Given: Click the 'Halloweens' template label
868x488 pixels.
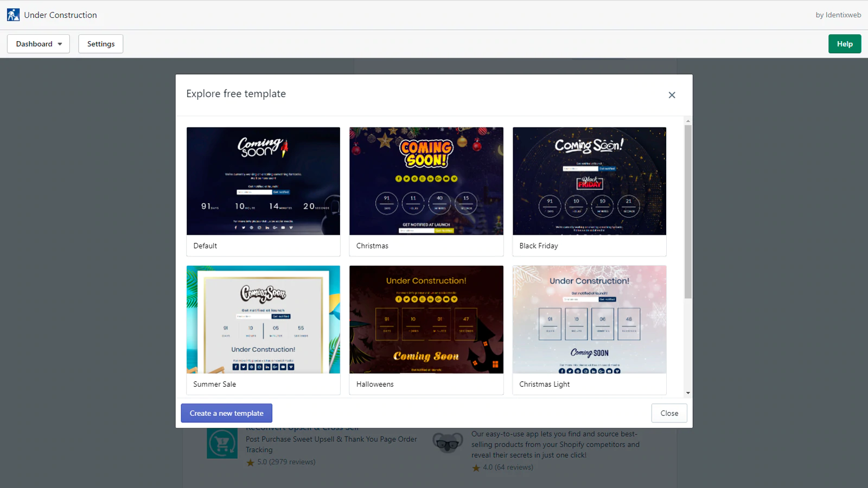Looking at the screenshot, I should 375,384.
